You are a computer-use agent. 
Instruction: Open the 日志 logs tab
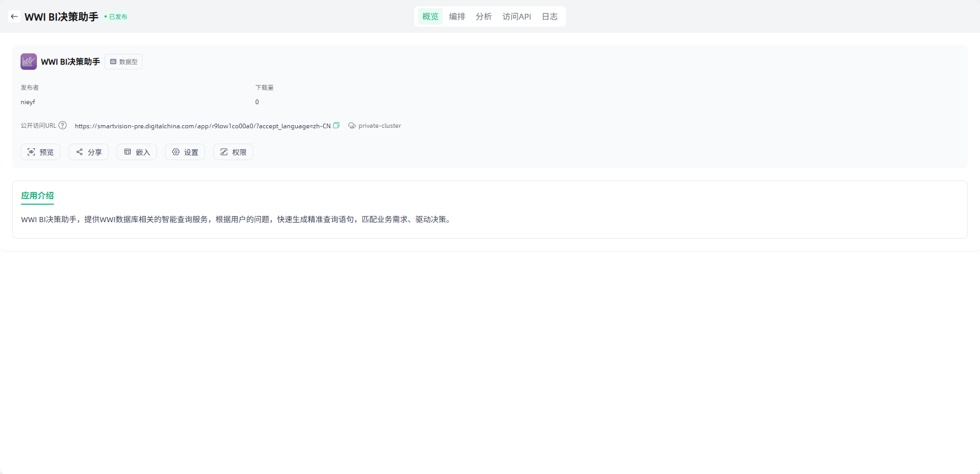point(549,16)
